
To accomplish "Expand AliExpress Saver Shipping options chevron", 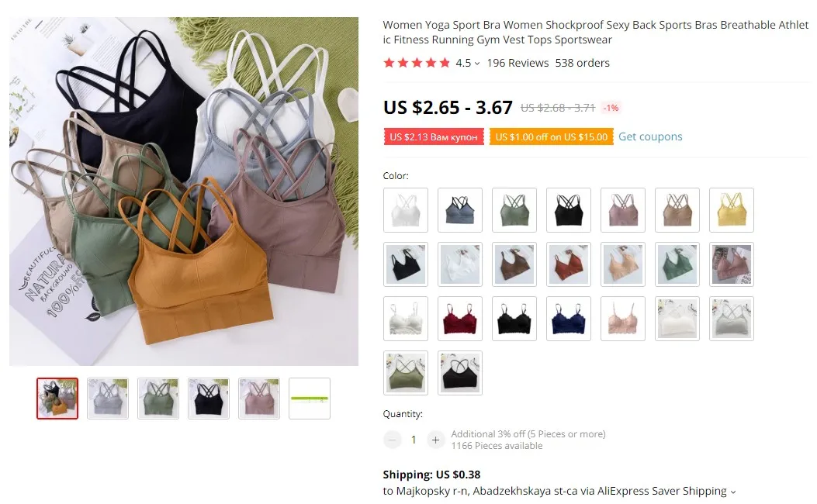I will pyautogui.click(x=733, y=492).
